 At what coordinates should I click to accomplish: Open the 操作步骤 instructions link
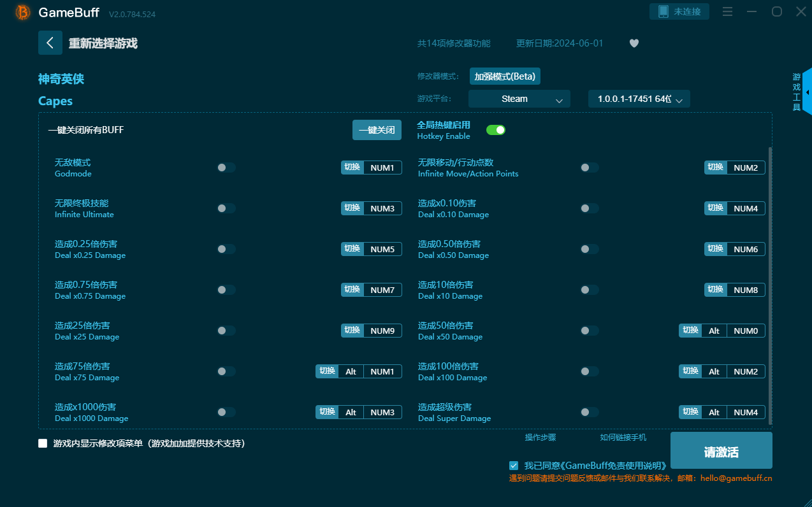[540, 438]
